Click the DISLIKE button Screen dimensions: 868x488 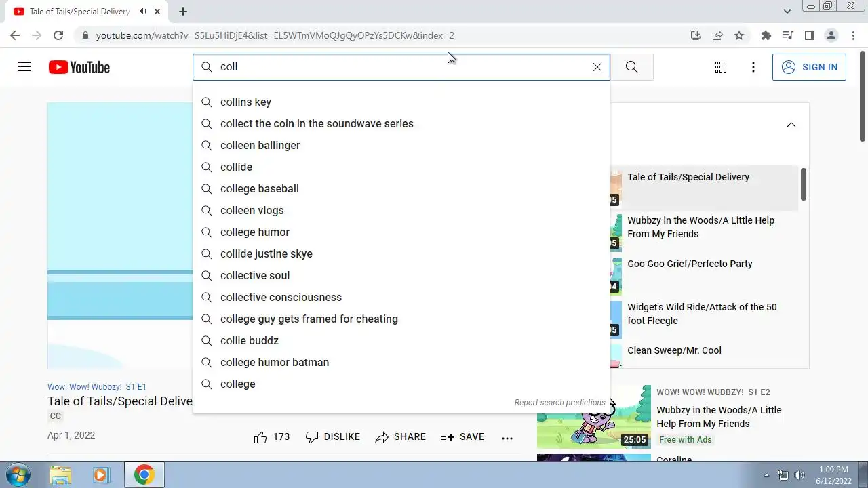click(333, 437)
